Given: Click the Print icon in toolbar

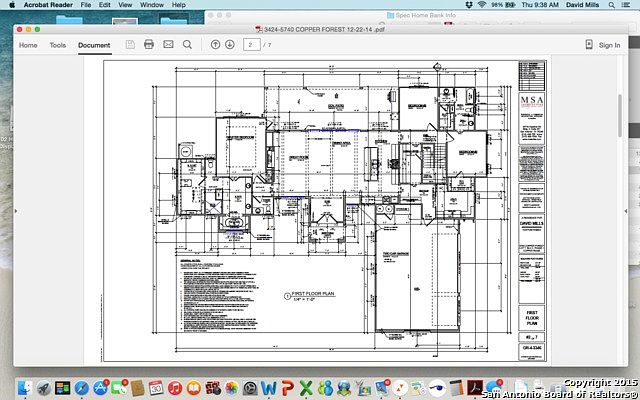Looking at the screenshot, I should pos(149,44).
